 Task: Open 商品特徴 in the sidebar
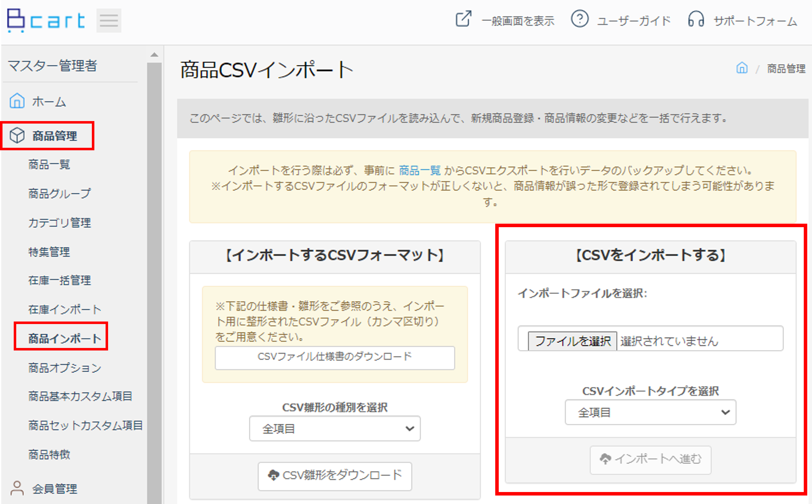tap(49, 454)
